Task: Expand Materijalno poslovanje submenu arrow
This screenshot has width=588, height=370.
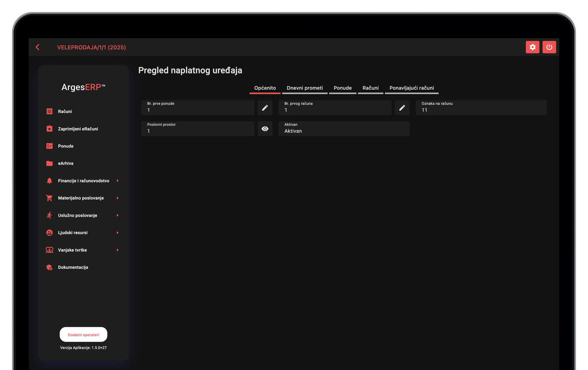Action: click(118, 198)
